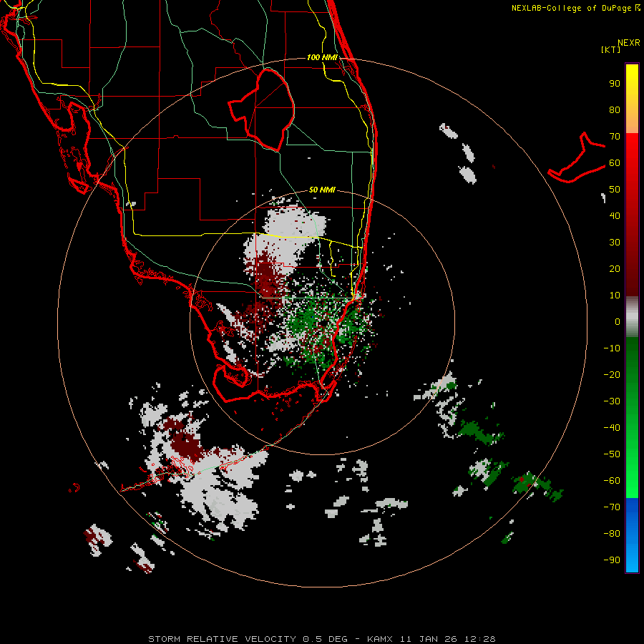Click the -50 value on the velocity scale

coord(612,454)
